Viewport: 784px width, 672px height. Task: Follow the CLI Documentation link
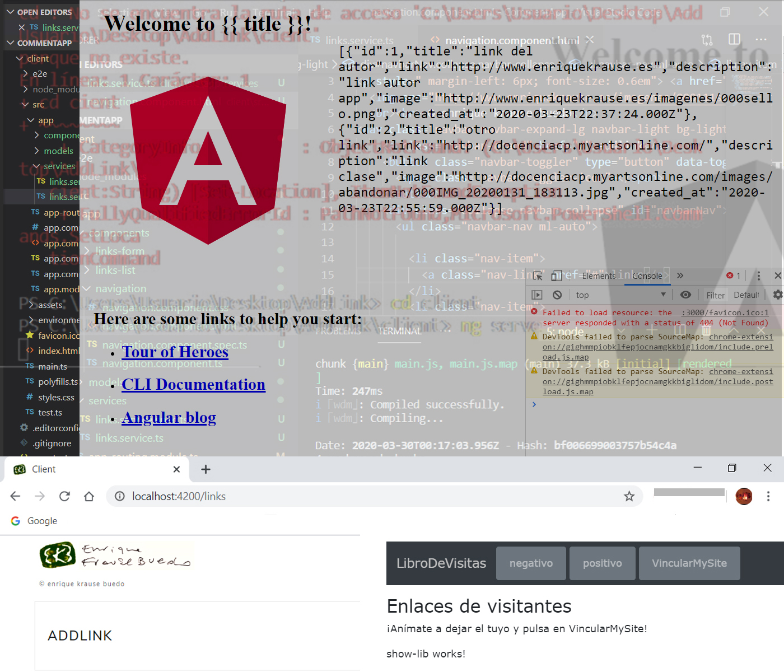coord(194,384)
